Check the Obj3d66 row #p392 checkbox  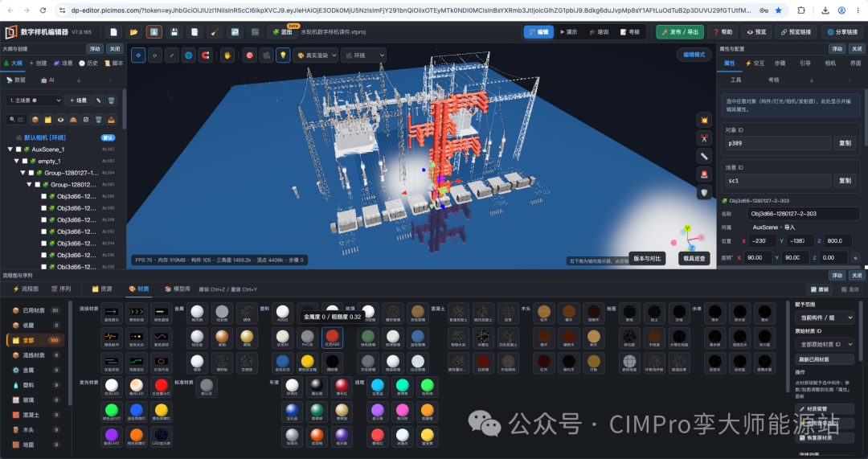43,232
